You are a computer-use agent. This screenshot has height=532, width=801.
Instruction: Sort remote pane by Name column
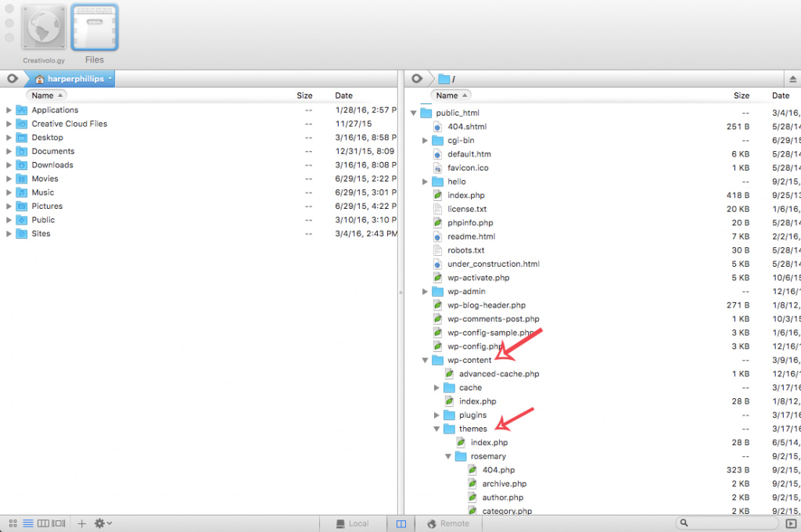point(447,95)
